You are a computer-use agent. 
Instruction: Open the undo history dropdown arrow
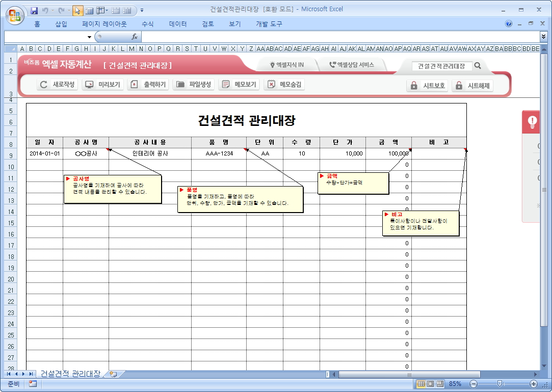[x=52, y=11]
